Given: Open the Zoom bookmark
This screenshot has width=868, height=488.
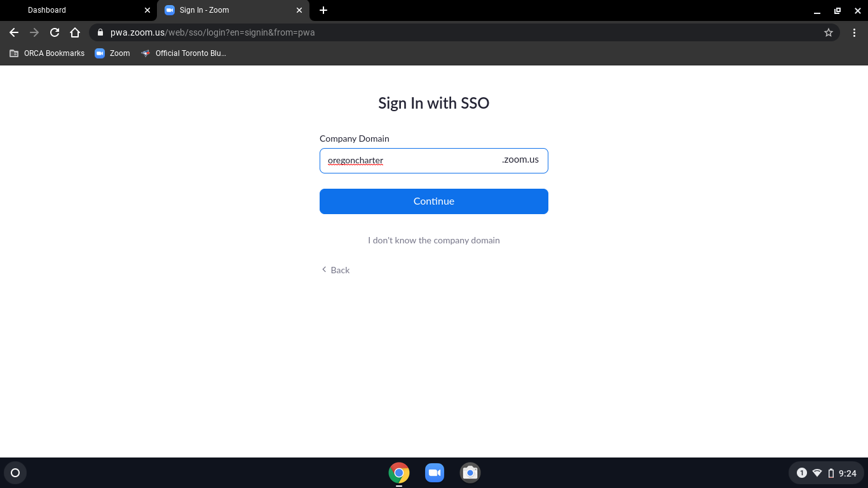Looking at the screenshot, I should click(x=112, y=53).
